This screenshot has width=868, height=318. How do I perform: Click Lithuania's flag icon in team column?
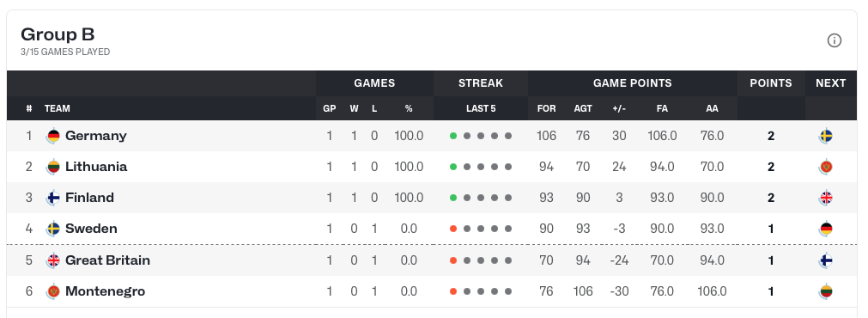tap(53, 167)
